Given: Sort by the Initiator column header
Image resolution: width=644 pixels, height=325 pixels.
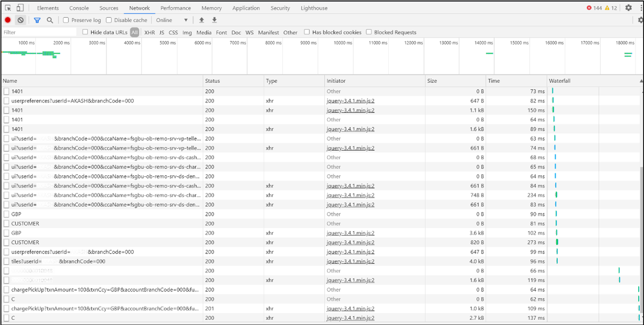Looking at the screenshot, I should point(375,81).
